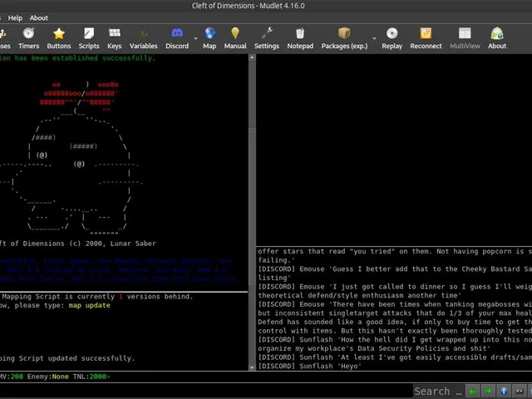
Task: Toggle the eye logging button in status bar
Action: click(x=519, y=391)
